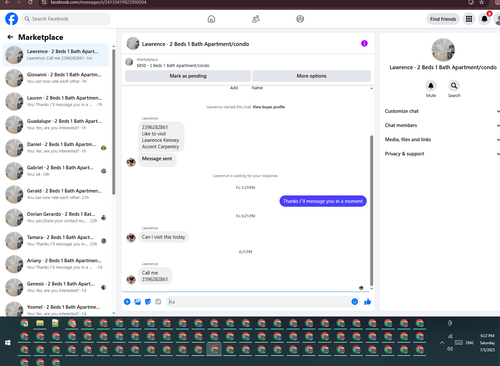Open Tamara conversation in list
The width and height of the screenshot is (500, 366).
tap(56, 241)
